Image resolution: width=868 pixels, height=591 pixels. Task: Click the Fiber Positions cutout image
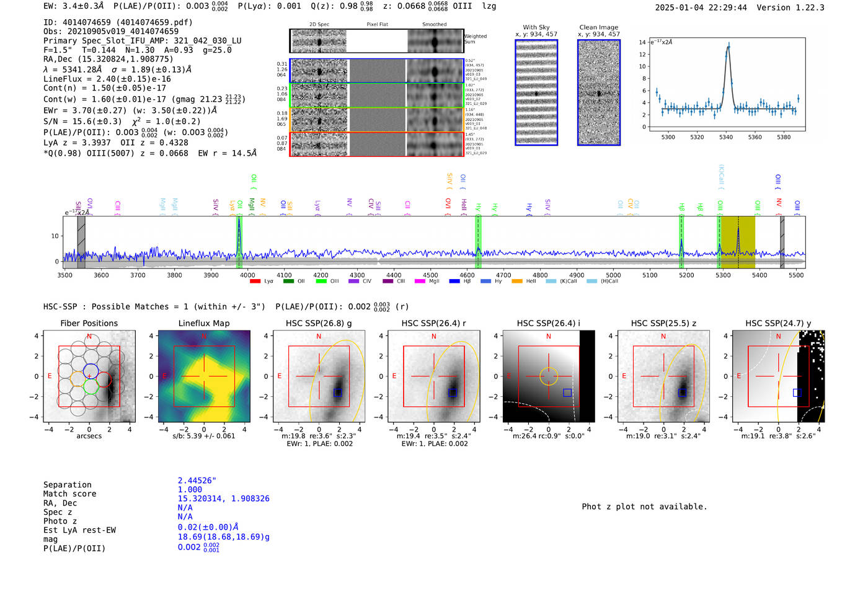click(x=89, y=376)
